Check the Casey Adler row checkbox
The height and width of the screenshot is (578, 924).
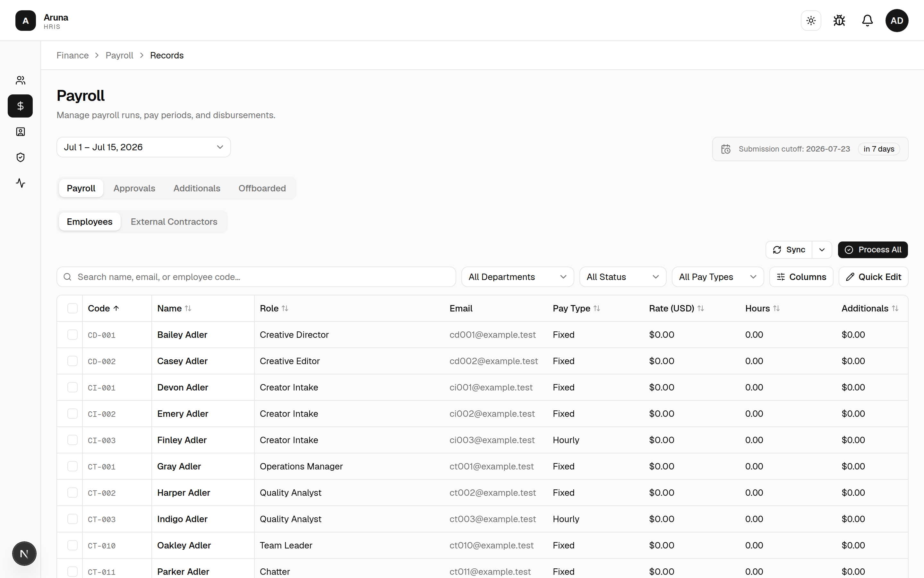point(72,361)
